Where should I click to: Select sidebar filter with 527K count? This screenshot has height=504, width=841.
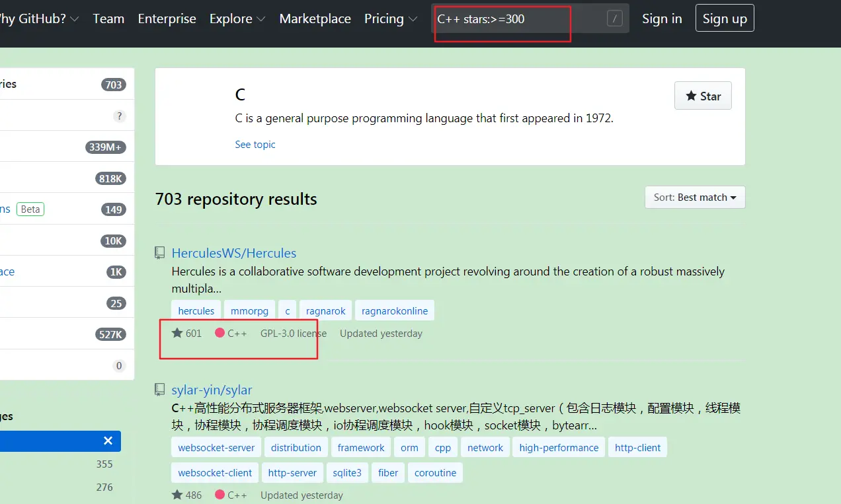click(x=66, y=334)
